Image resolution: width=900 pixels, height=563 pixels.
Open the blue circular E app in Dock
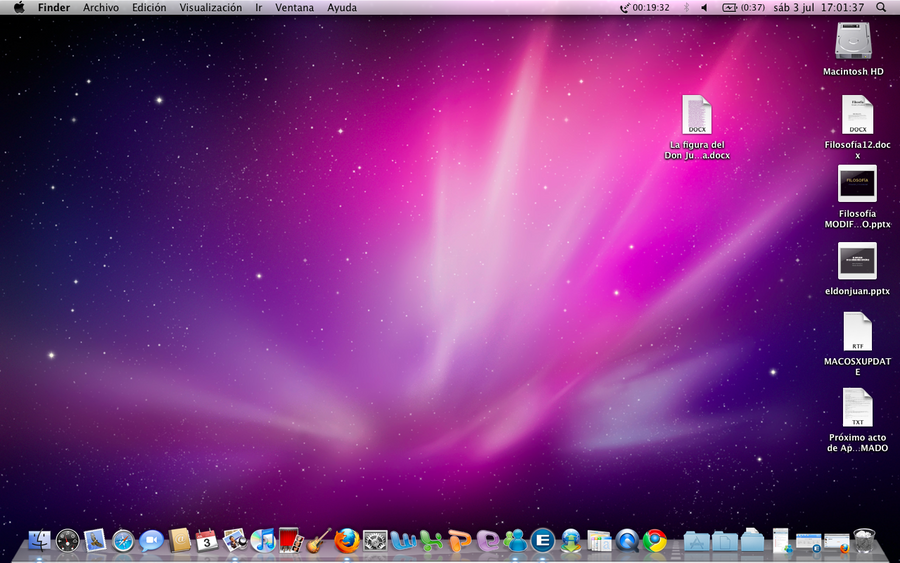tap(542, 541)
